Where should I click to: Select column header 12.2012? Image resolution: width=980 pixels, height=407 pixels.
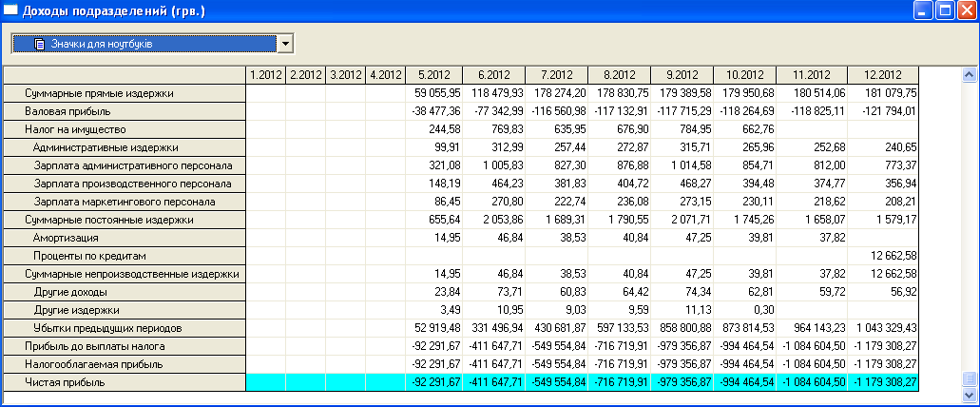tap(883, 75)
